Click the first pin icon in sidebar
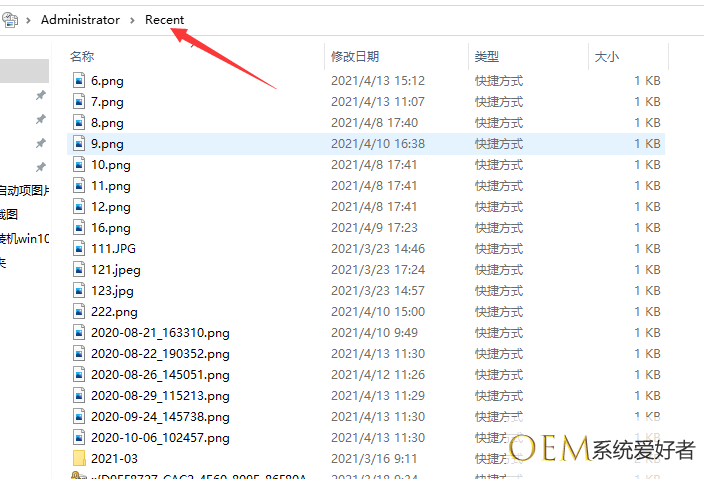The width and height of the screenshot is (704, 479). click(x=40, y=95)
